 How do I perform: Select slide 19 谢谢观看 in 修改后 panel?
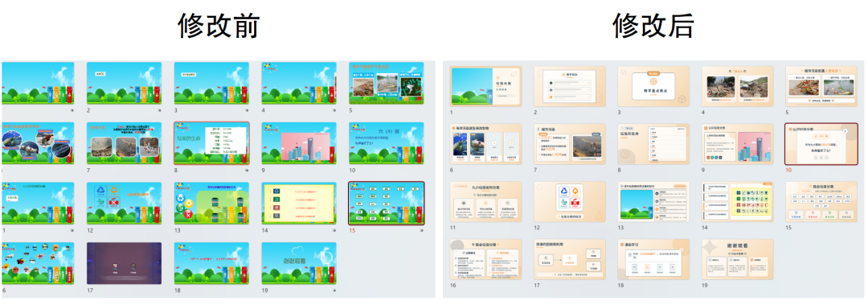point(737,259)
